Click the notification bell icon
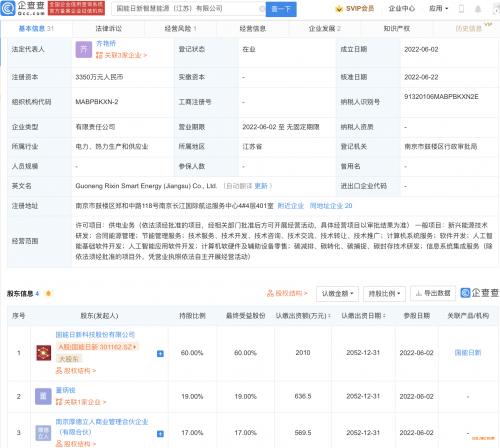 click(x=478, y=9)
